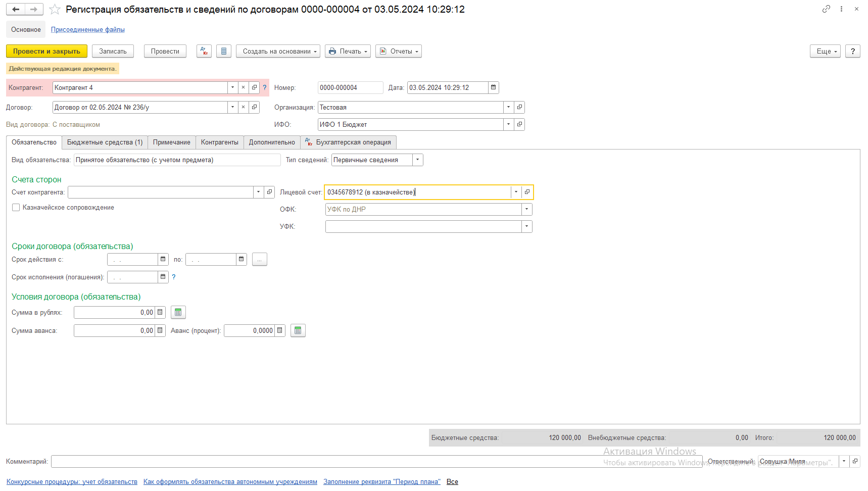
Task: Click the Провести button
Action: point(165,51)
